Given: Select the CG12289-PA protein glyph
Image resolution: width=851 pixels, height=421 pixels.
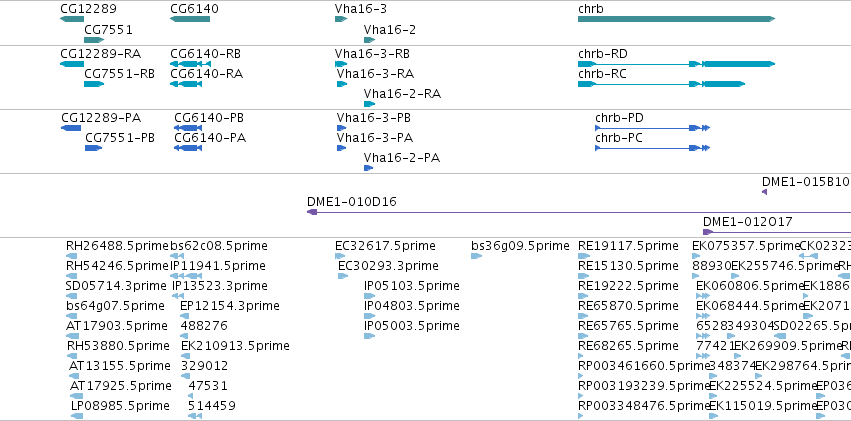Looking at the screenshot, I should [71, 128].
